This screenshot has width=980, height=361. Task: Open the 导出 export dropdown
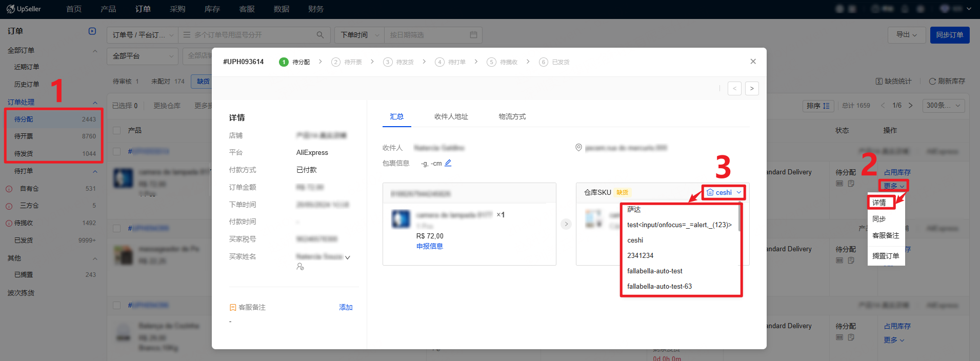[x=906, y=35]
